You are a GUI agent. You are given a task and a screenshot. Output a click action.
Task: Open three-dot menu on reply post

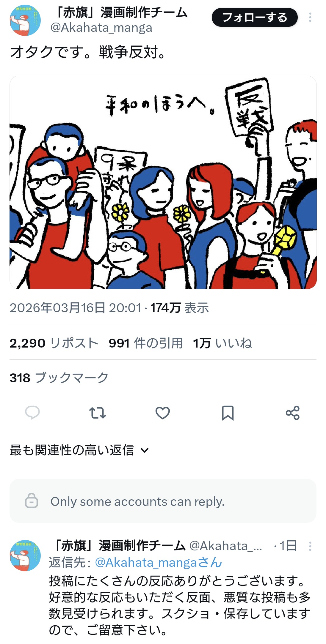click(x=310, y=546)
